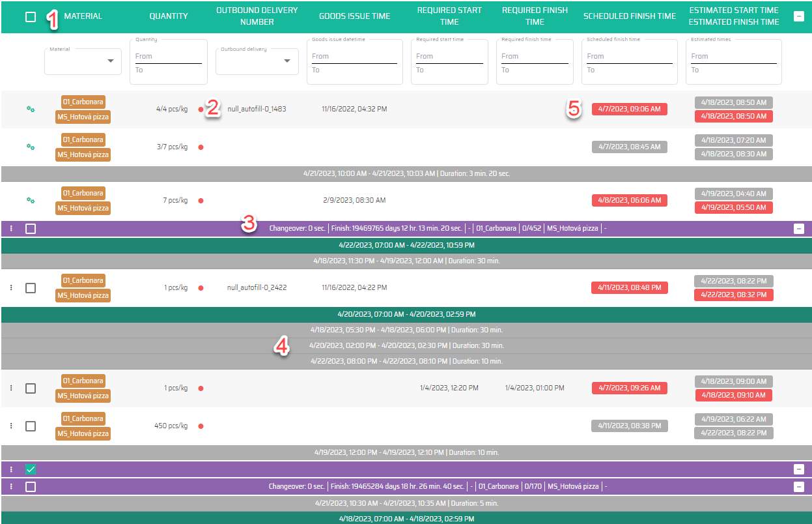Screen dimensions: 812x524
Task: Click the gear icon on the 3/7 pcs/kg row
Action: click(x=31, y=147)
